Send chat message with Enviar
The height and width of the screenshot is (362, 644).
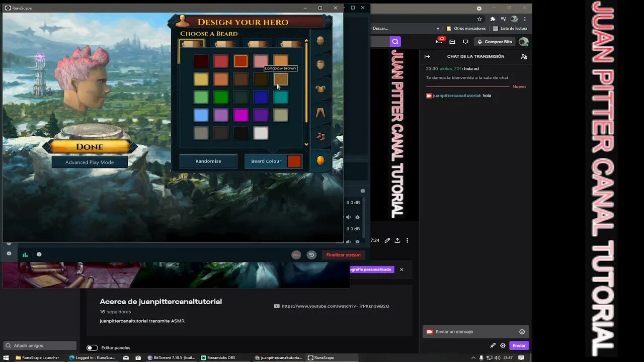click(519, 345)
